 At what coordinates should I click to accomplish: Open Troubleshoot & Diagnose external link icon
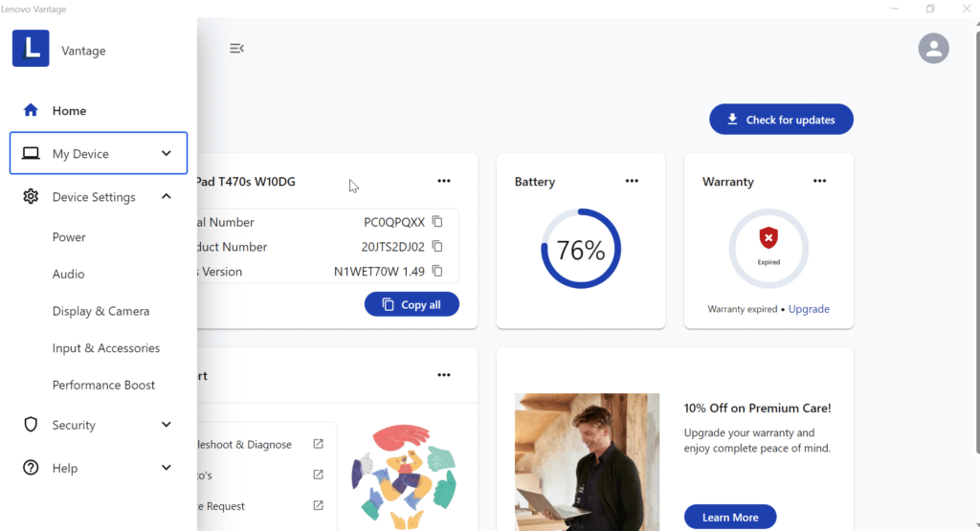click(318, 444)
